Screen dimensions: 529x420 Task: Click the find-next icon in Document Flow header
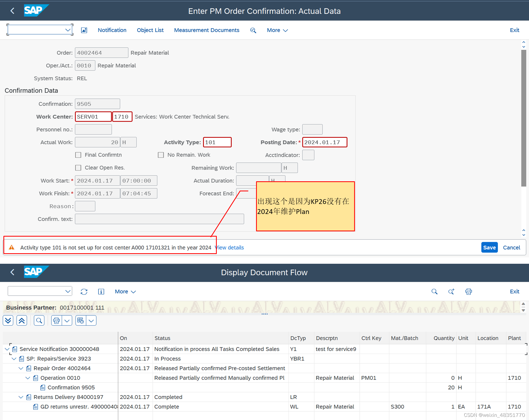tap(451, 291)
